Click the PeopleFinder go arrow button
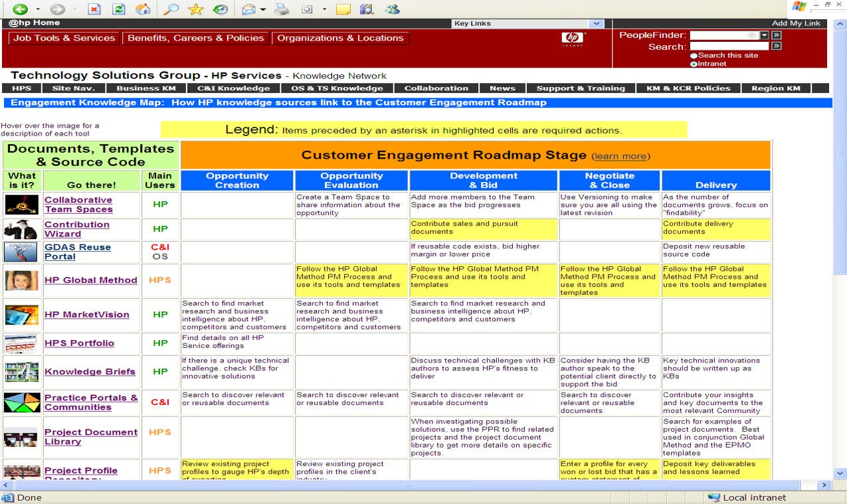The height and width of the screenshot is (504, 847). pyautogui.click(x=776, y=35)
